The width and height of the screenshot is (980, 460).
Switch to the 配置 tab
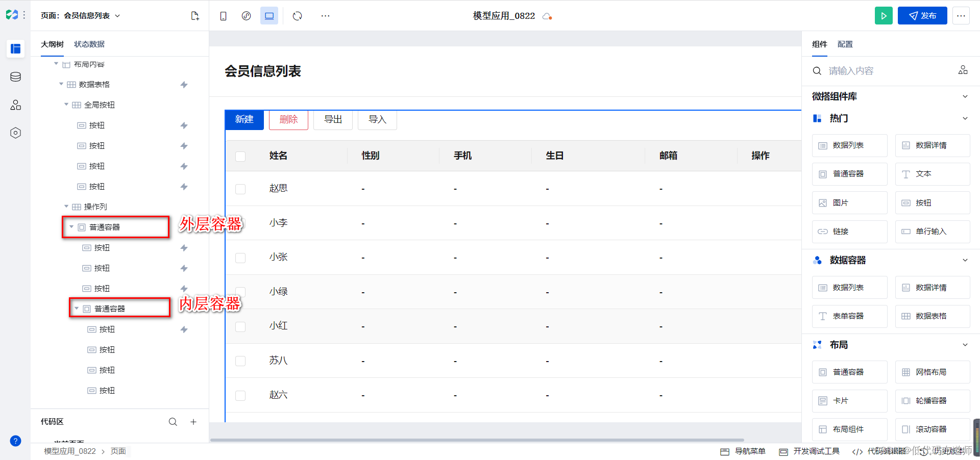point(845,44)
